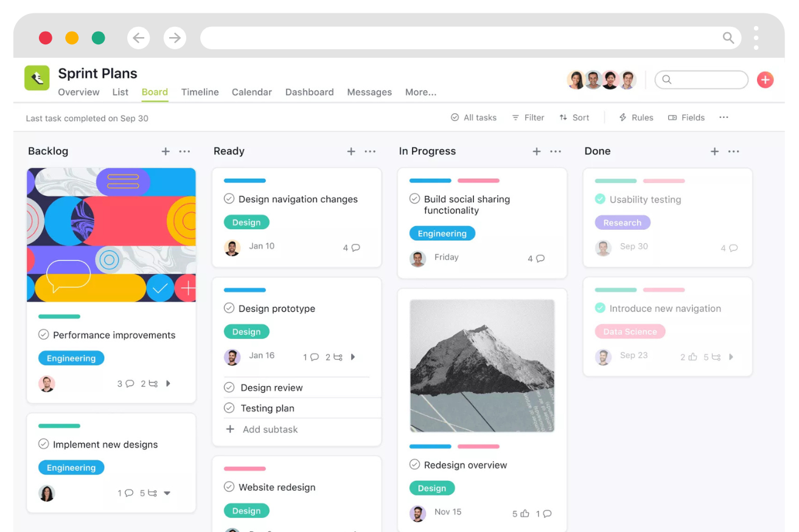Add a task to In Progress column

pos(537,151)
